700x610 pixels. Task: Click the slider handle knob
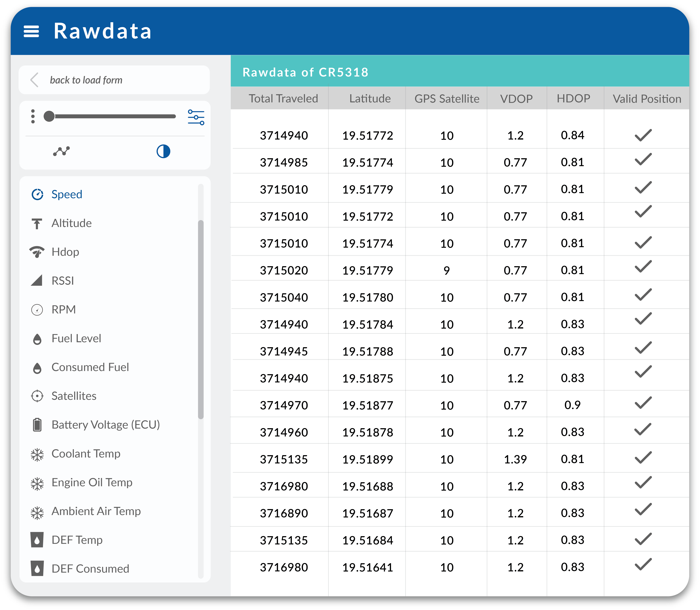[x=49, y=116]
